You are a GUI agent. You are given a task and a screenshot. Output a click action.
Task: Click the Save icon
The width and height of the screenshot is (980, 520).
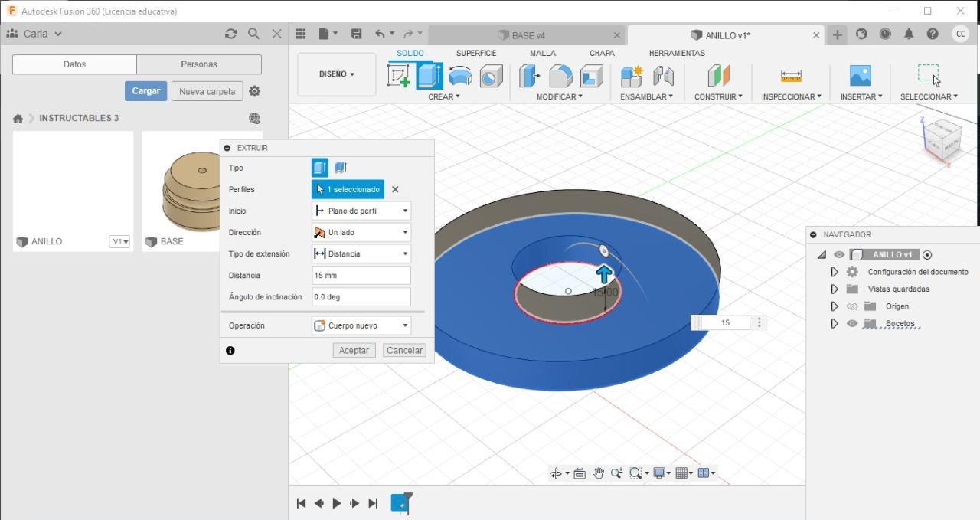pyautogui.click(x=356, y=34)
